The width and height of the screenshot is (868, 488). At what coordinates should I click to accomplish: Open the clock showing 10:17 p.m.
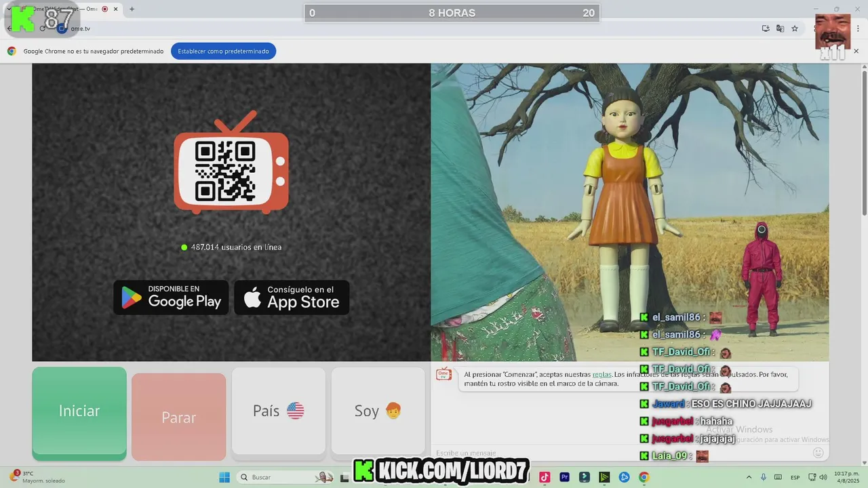pyautogui.click(x=846, y=477)
